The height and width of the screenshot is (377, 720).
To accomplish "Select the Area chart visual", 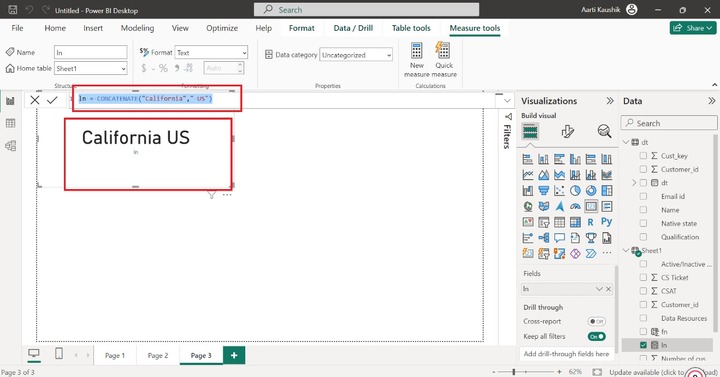I will pos(544,175).
